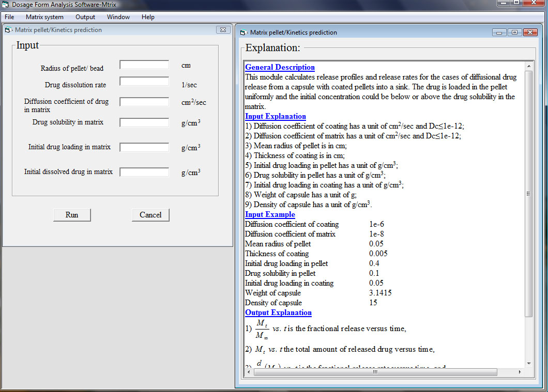Click the Drug dissolution rate input
The image size is (548, 392).
coord(144,82)
